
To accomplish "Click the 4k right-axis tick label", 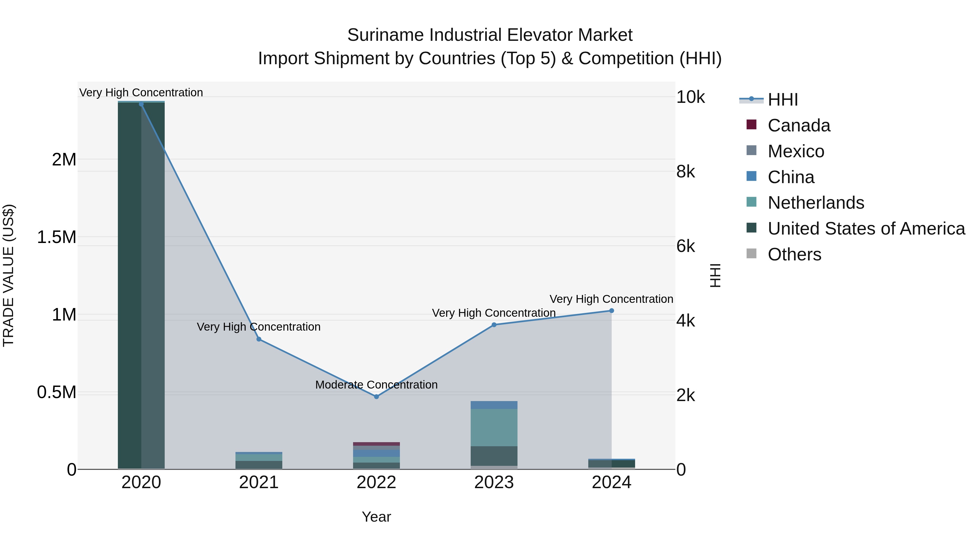I will point(685,321).
